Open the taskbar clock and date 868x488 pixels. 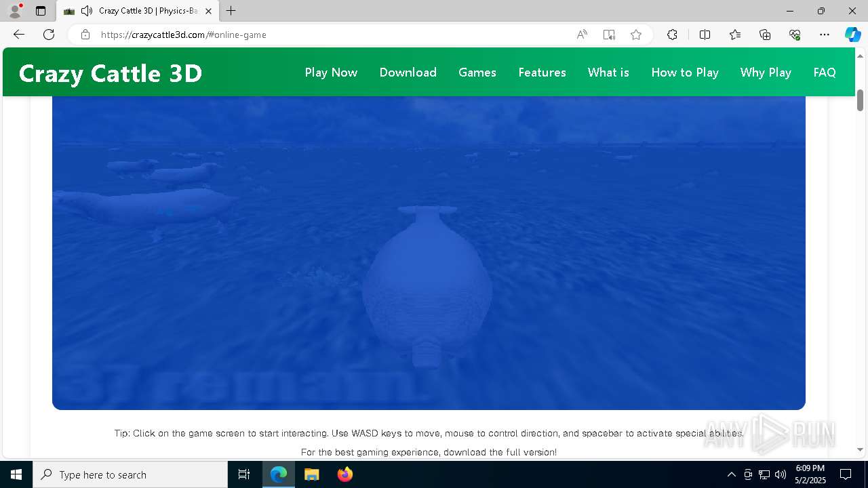point(810,474)
